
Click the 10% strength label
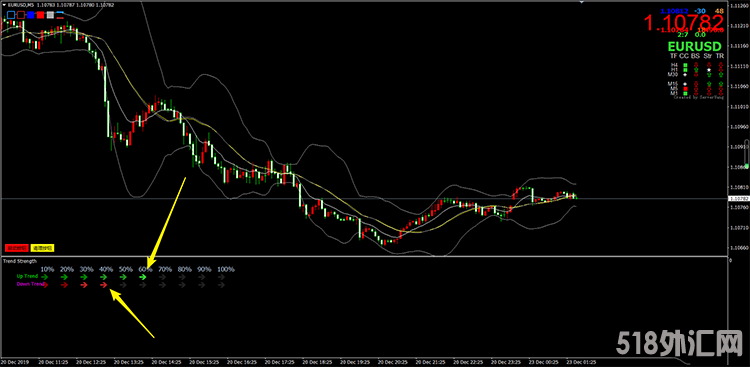(47, 269)
